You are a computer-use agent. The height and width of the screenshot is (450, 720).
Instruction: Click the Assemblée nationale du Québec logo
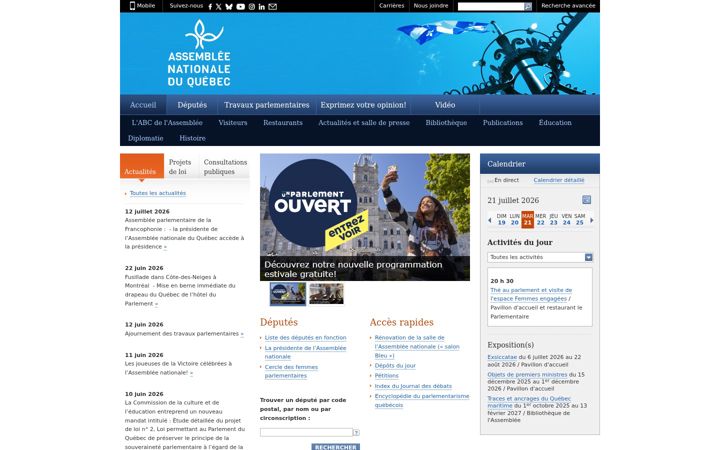(x=199, y=53)
